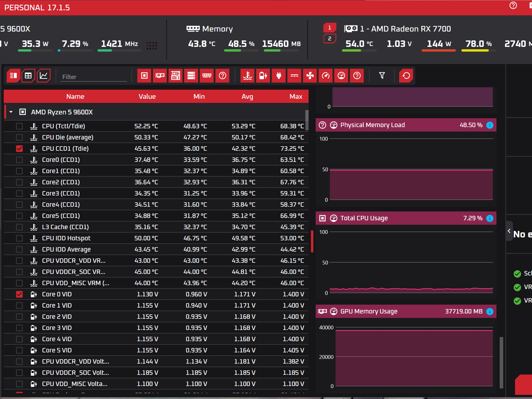
Task: Enable the Core0 (CCD1) checkbox
Action: [19, 160]
